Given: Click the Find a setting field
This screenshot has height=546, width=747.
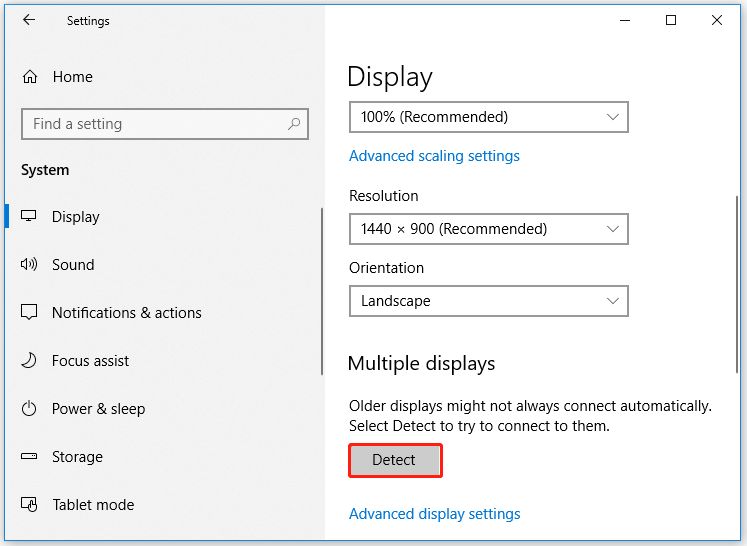Looking at the screenshot, I should click(x=165, y=124).
